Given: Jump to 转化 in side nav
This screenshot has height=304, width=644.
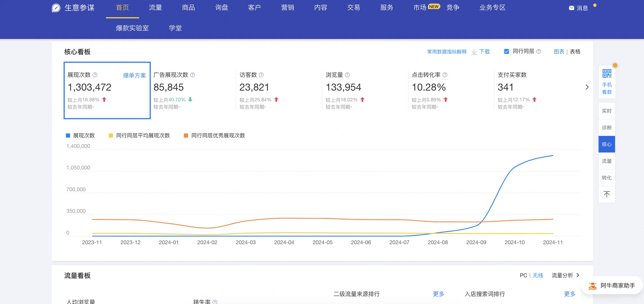Looking at the screenshot, I should coord(607,178).
